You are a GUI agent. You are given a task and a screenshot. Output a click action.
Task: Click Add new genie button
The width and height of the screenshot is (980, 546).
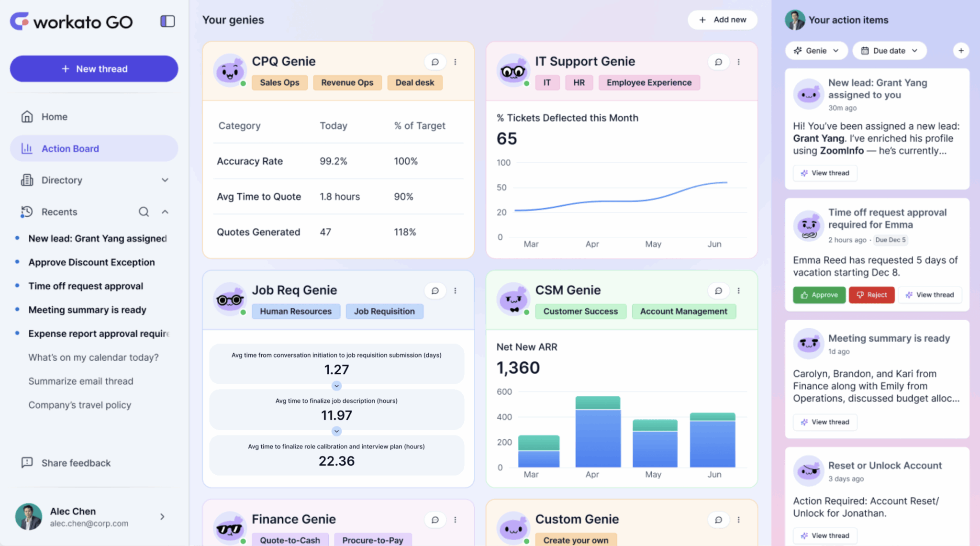point(722,20)
